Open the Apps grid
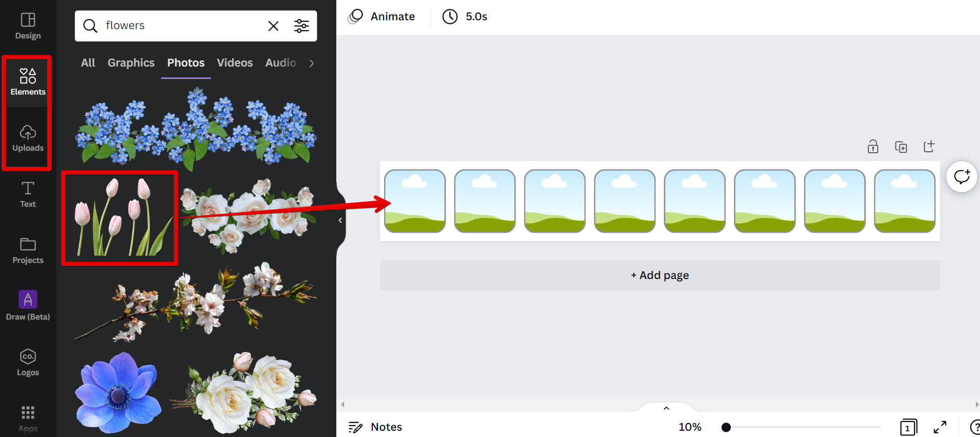This screenshot has width=980, height=437. (x=28, y=419)
